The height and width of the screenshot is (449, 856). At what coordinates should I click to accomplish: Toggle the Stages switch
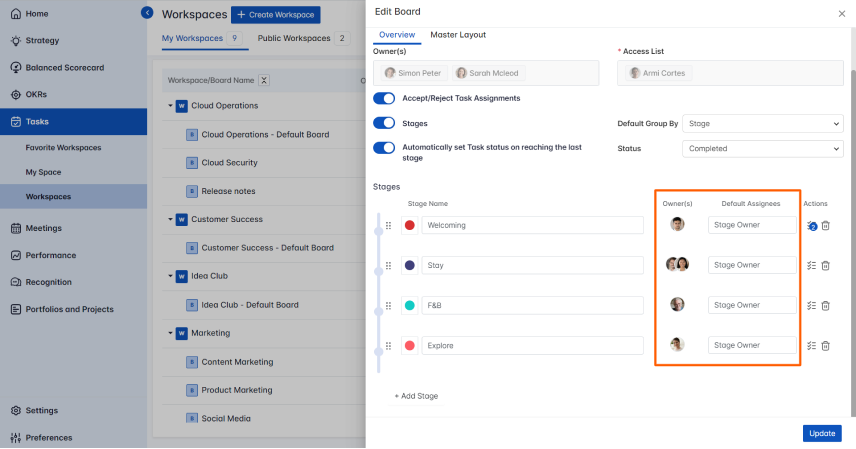click(384, 123)
